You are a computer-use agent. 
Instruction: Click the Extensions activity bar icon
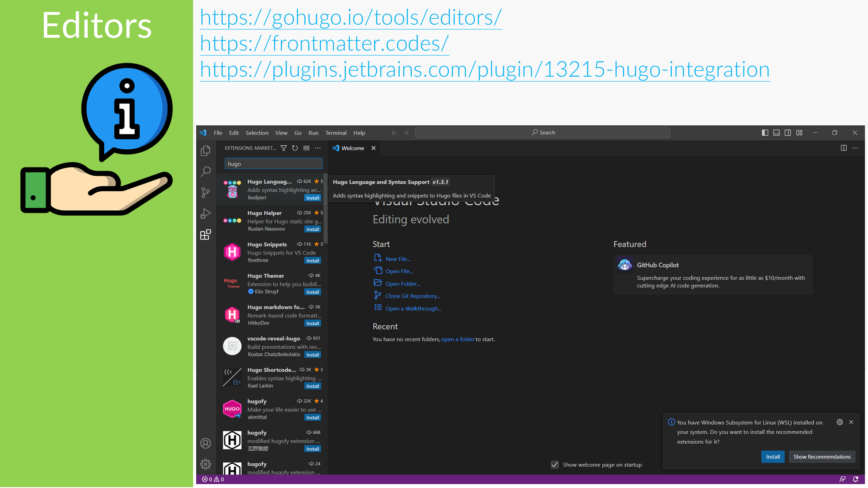[206, 235]
